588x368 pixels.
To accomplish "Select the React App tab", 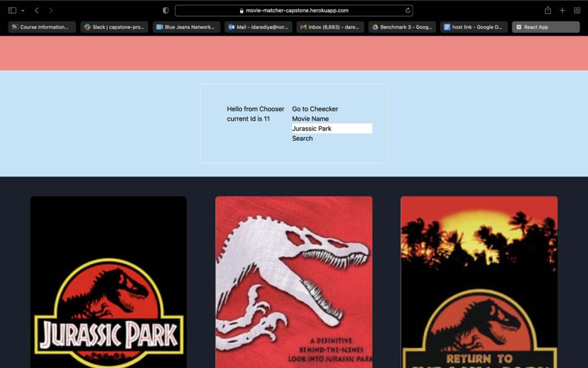I will pos(546,27).
